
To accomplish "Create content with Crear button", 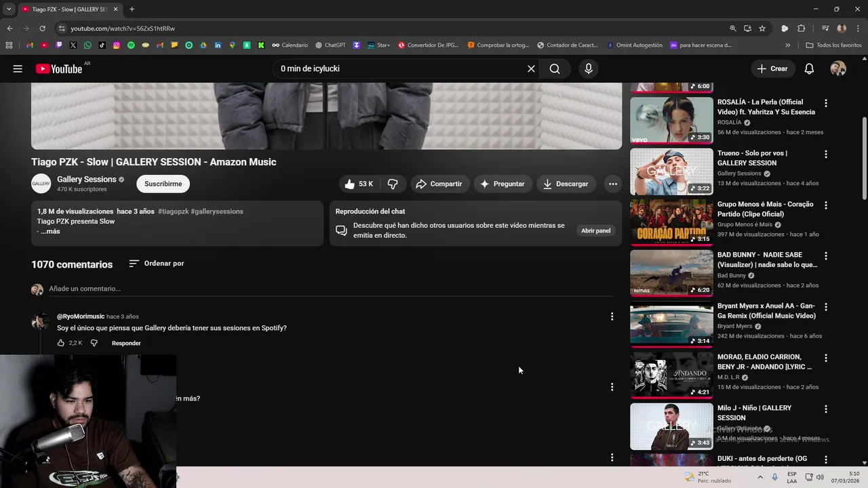I will pyautogui.click(x=772, y=68).
